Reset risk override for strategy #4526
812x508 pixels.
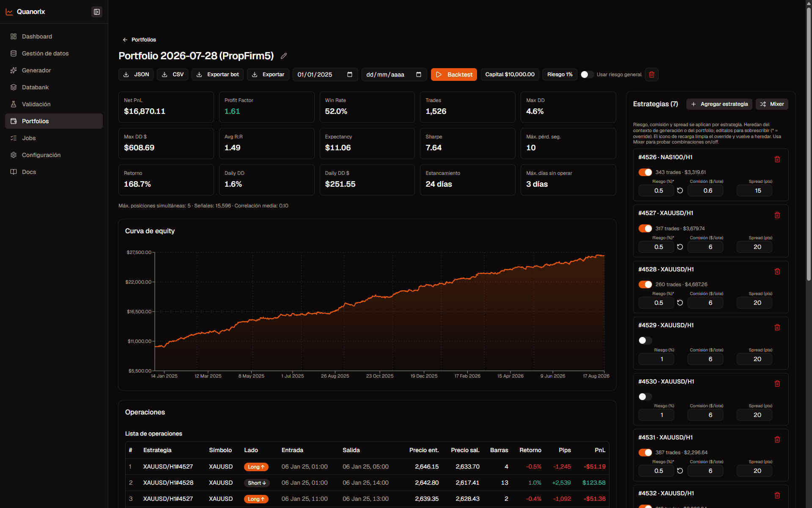point(680,190)
